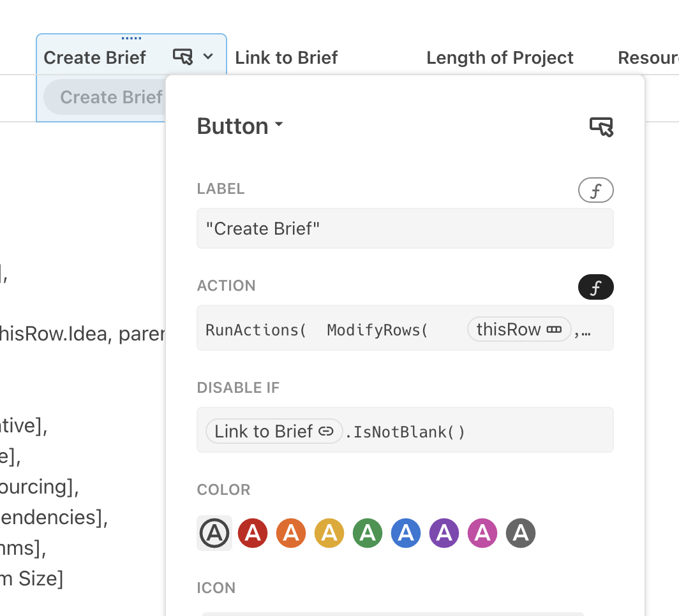679x616 pixels.
Task: Expand the Button column type dropdown
Action: pos(240,126)
